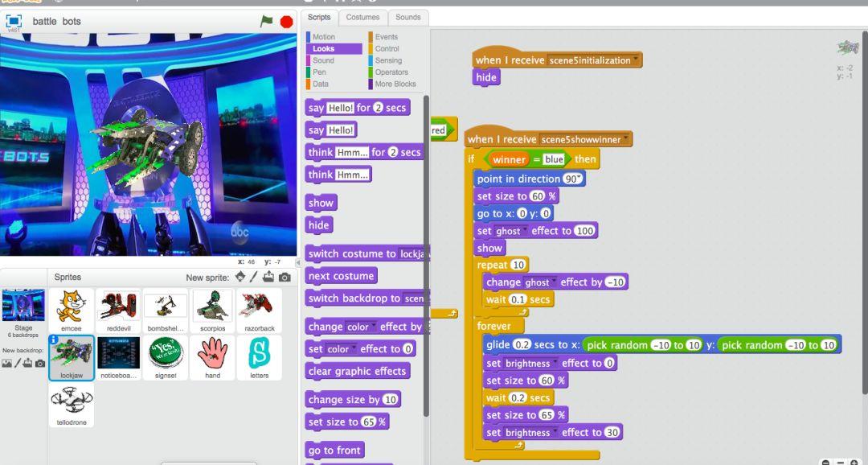Select the tellodrone sprite
Image resolution: width=868 pixels, height=465 pixels.
72,405
